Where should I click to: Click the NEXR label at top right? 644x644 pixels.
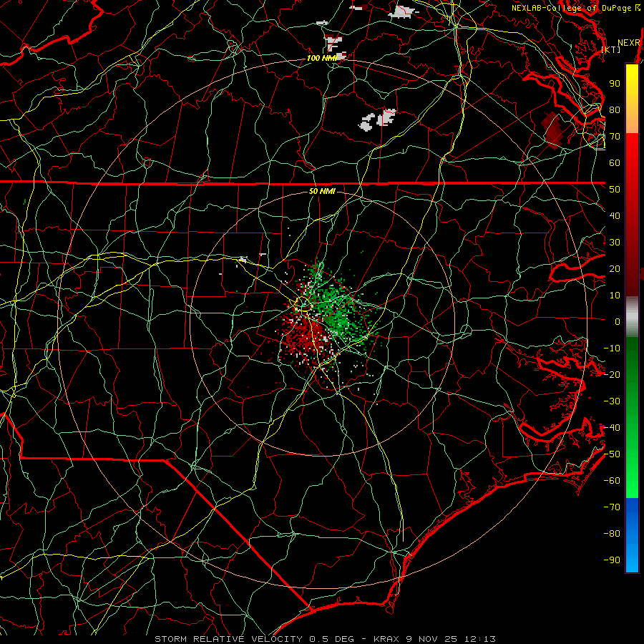[629, 43]
